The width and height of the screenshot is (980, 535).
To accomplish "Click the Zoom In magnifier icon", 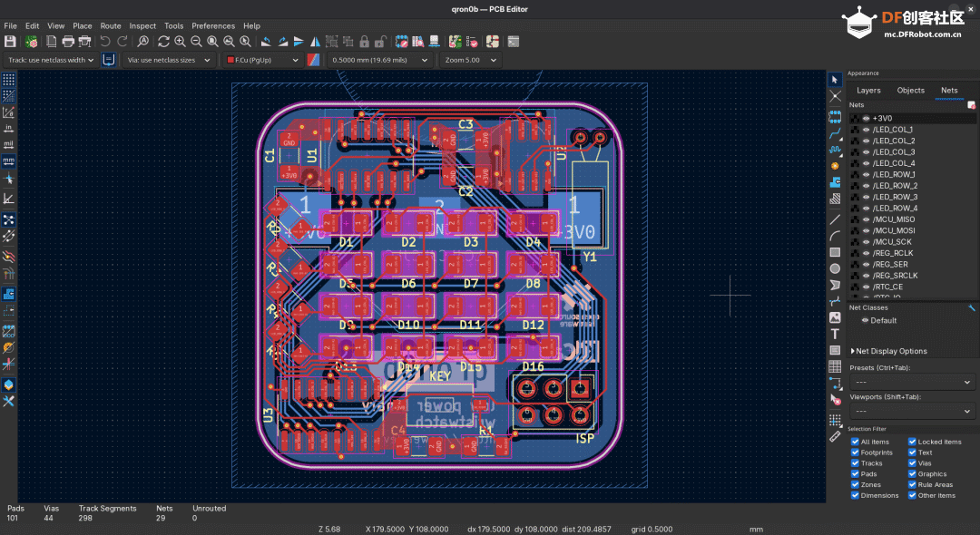I will (x=180, y=42).
